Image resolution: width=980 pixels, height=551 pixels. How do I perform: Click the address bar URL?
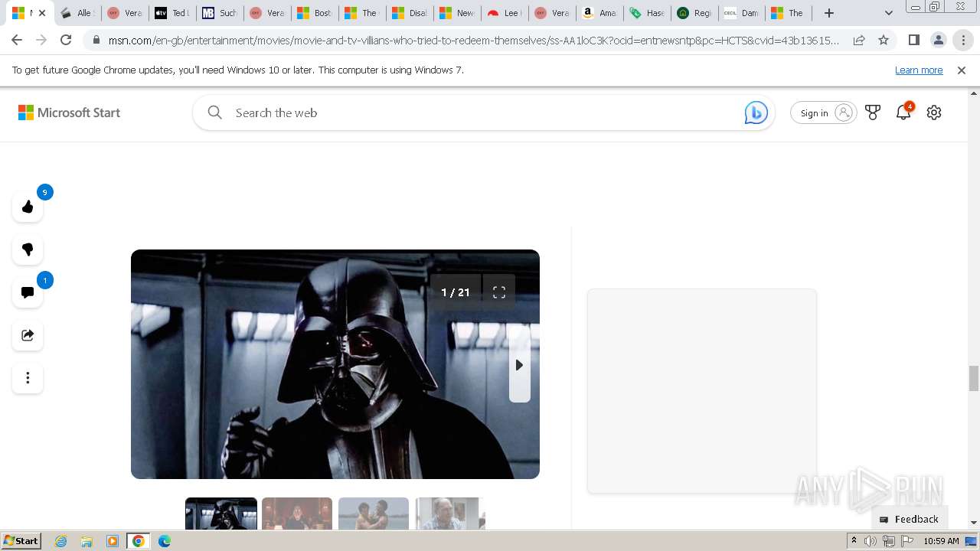click(474, 40)
